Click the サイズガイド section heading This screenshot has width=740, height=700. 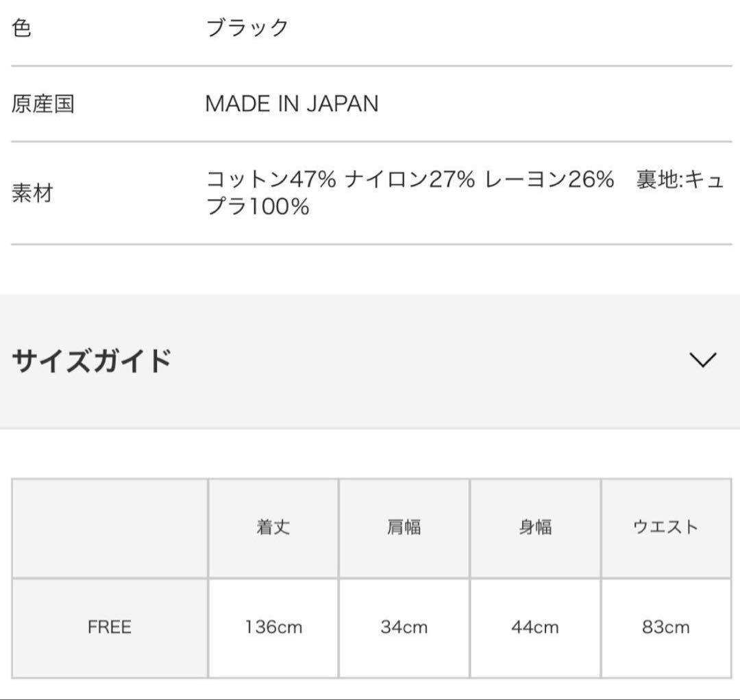pyautogui.click(x=91, y=360)
